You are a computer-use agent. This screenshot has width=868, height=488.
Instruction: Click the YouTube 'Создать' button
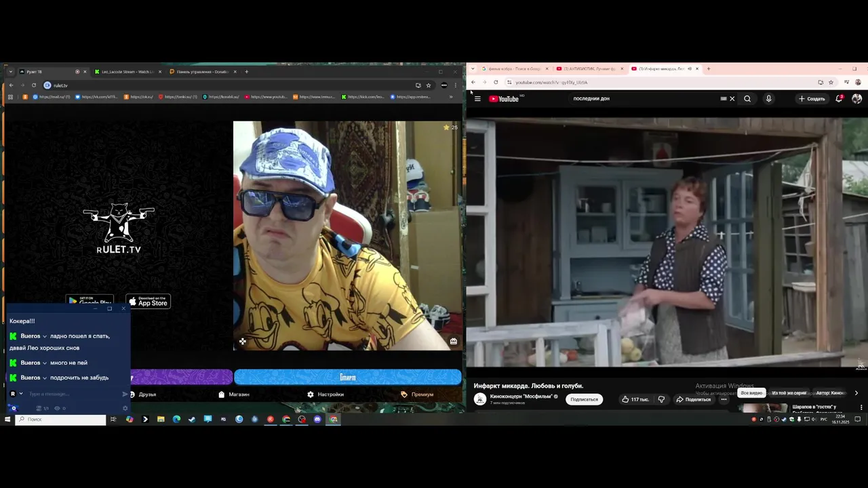tap(812, 99)
